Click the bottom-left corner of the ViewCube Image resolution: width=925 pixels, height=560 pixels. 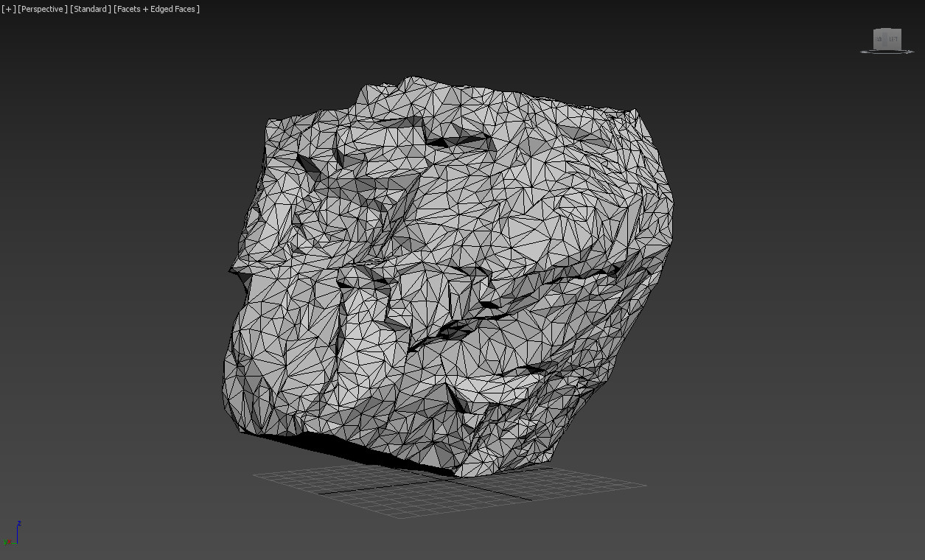(x=874, y=49)
